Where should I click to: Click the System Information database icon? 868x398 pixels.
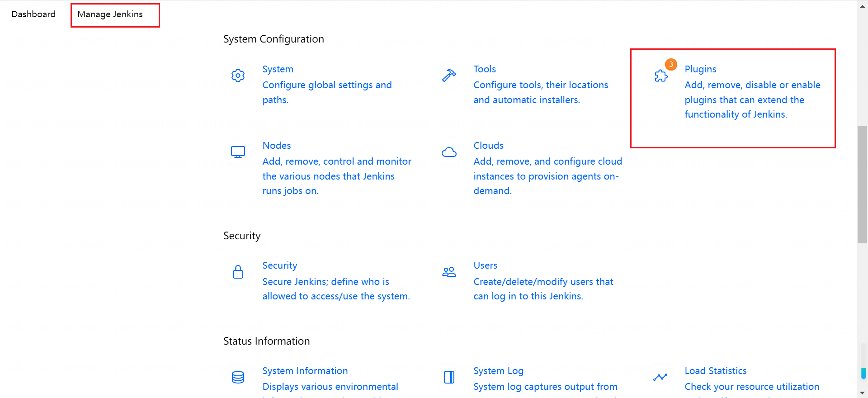click(238, 377)
